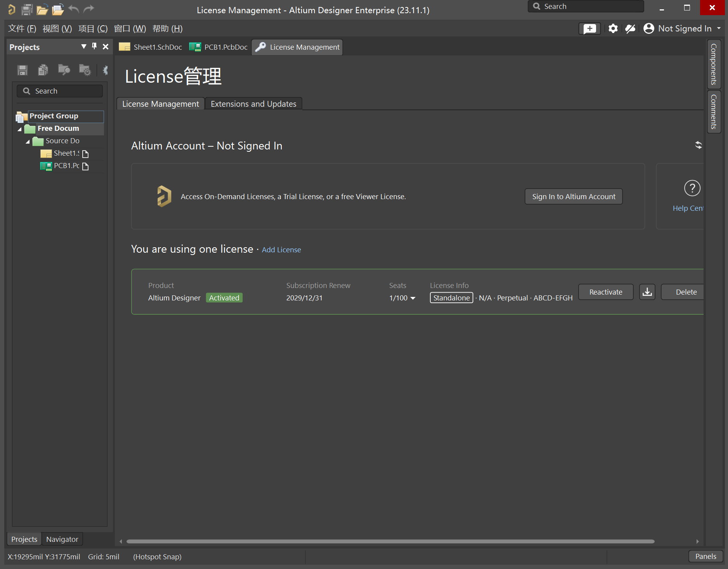Click the user account avatar icon
The height and width of the screenshot is (569, 728).
click(648, 29)
